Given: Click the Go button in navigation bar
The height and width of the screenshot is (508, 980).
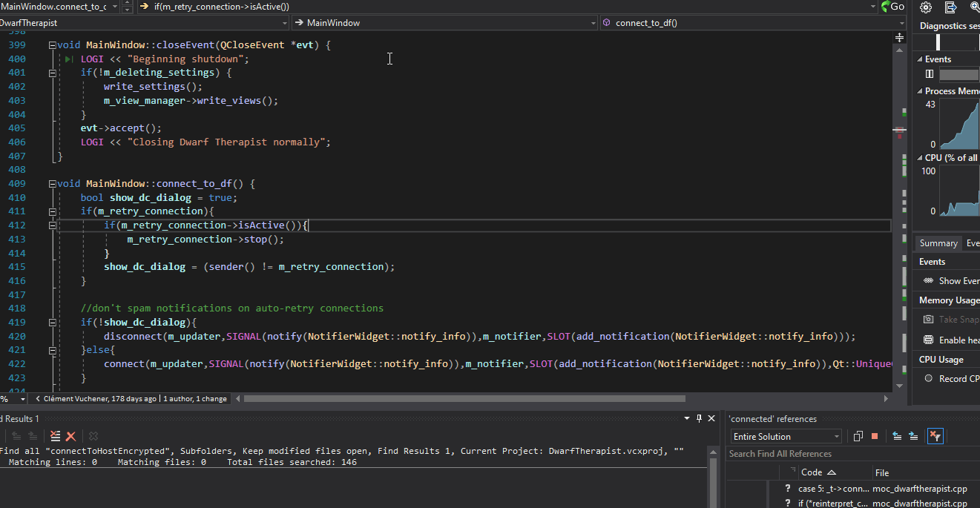Looking at the screenshot, I should click(892, 7).
